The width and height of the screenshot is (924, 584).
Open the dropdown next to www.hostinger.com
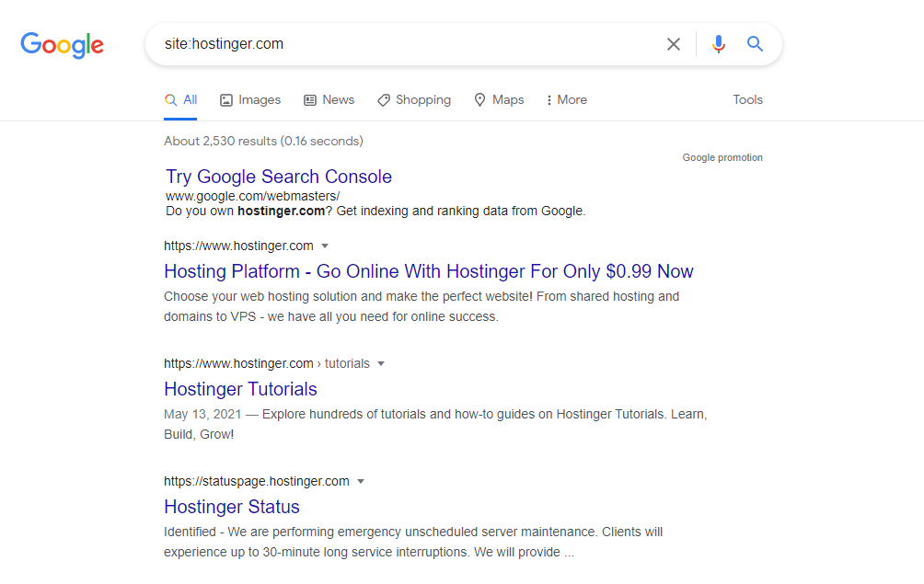coord(326,246)
